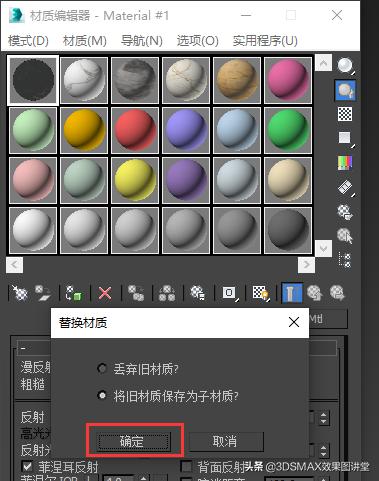Click Show Shaded Material in Viewport icon

click(261, 293)
